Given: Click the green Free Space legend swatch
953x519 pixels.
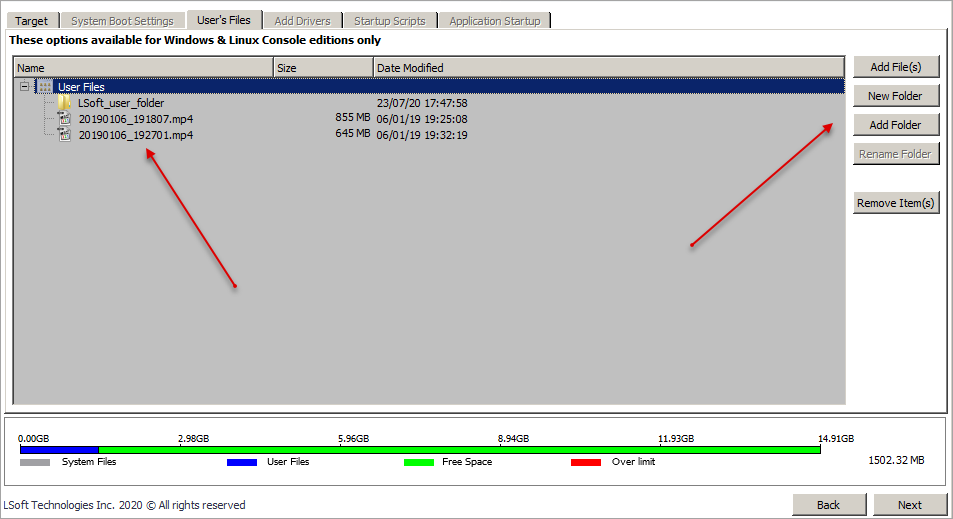Looking at the screenshot, I should [x=419, y=462].
